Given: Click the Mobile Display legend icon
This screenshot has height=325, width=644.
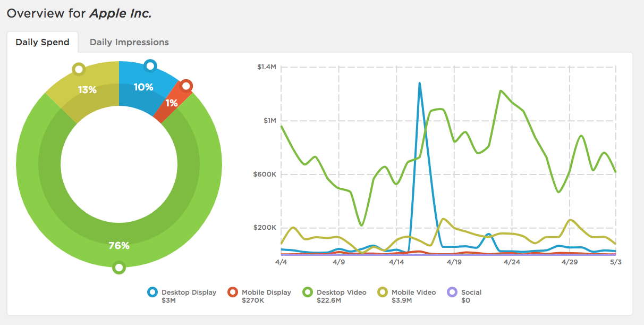Looking at the screenshot, I should coord(232,292).
